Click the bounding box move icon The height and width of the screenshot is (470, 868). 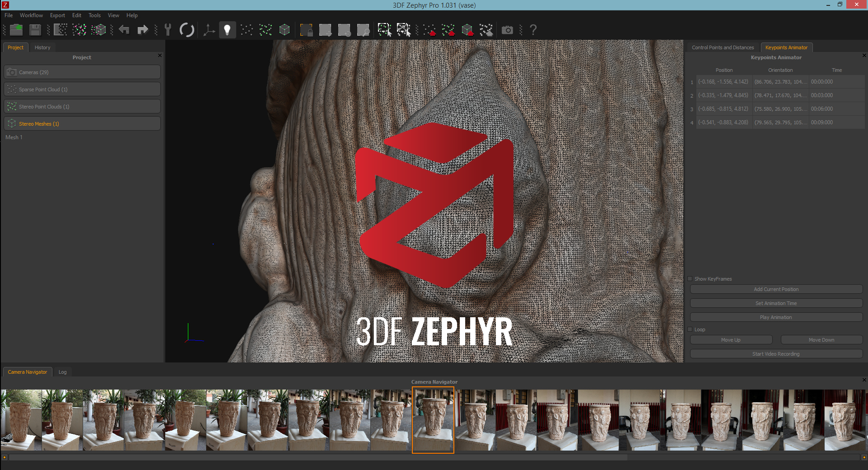325,30
